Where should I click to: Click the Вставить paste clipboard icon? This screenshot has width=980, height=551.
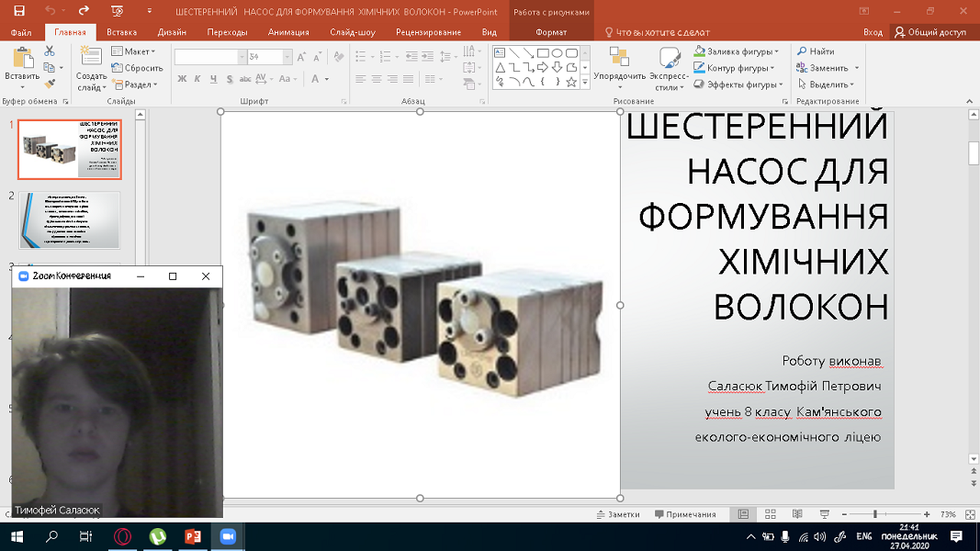[22, 59]
